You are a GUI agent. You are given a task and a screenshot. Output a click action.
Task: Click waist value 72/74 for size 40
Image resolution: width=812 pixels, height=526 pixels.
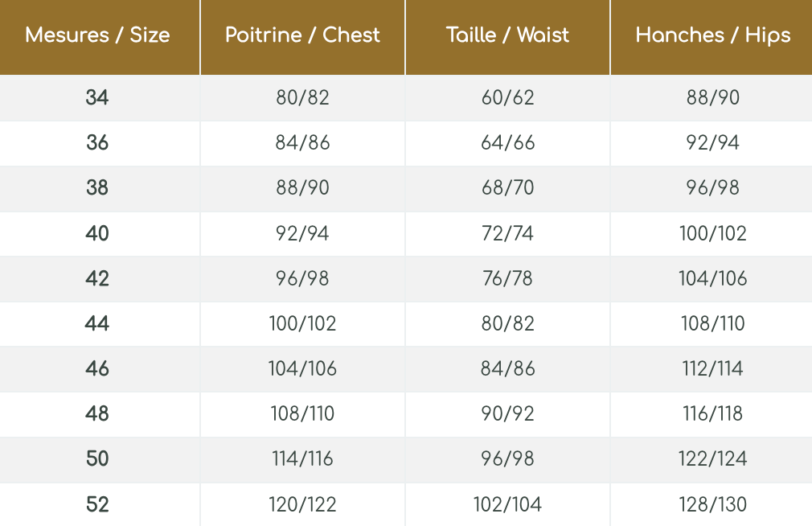click(x=507, y=234)
